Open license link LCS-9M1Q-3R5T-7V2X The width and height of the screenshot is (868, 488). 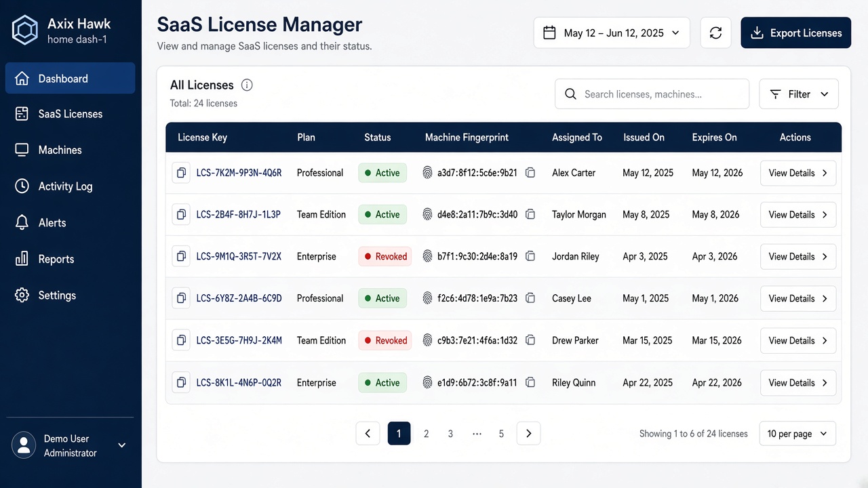pos(239,256)
